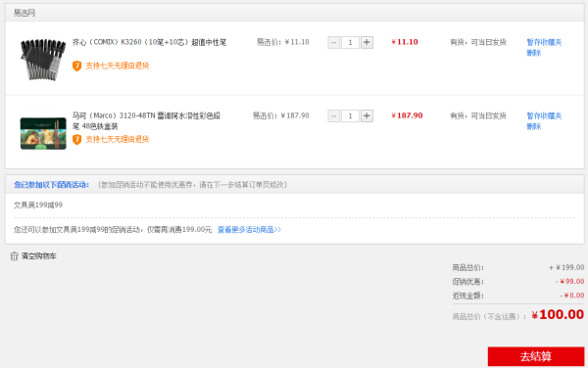588x368 pixels.
Task: Decrease quantity of COMIX K3260 pens
Action: click(334, 42)
